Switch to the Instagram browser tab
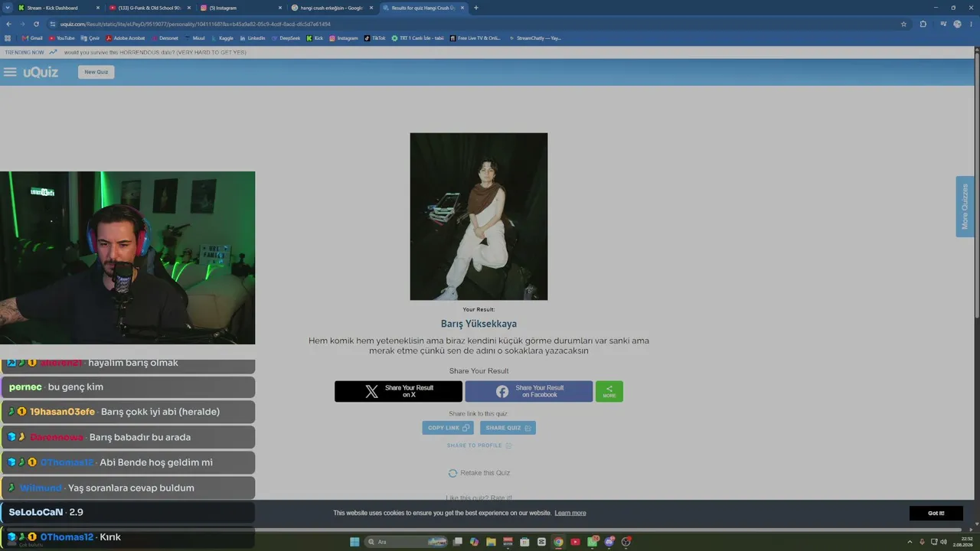This screenshot has height=551, width=980. point(240,8)
